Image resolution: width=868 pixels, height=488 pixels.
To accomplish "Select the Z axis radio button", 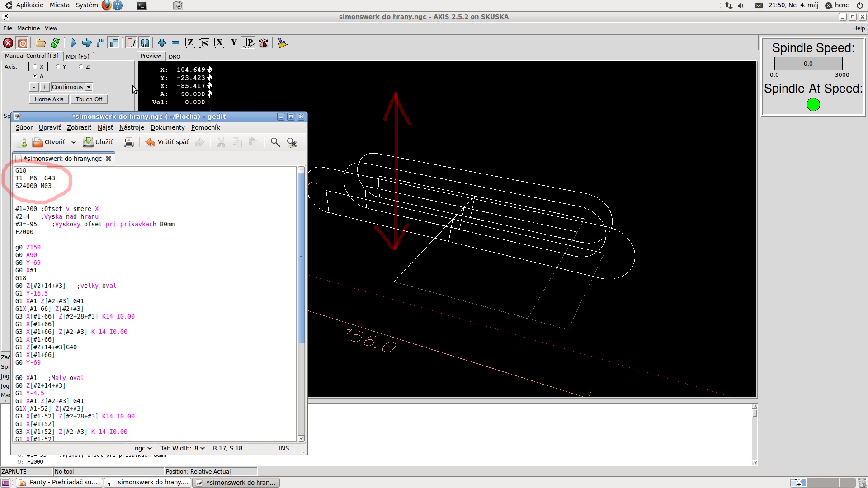I will point(81,66).
